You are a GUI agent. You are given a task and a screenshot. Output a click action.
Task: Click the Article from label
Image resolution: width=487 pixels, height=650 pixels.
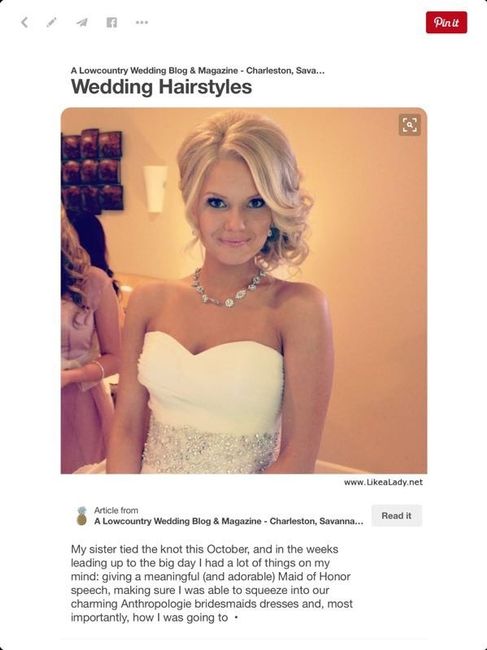pyautogui.click(x=116, y=510)
